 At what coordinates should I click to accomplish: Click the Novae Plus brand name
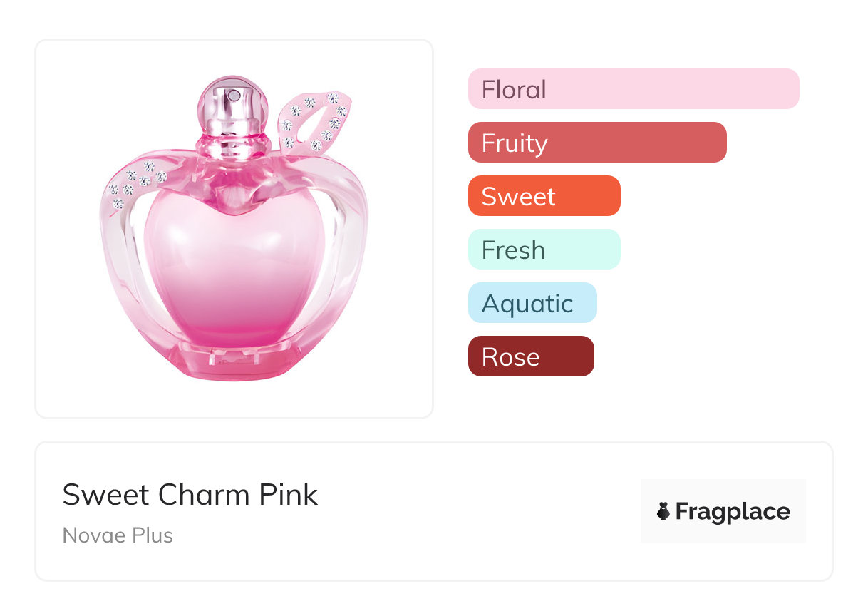point(118,535)
